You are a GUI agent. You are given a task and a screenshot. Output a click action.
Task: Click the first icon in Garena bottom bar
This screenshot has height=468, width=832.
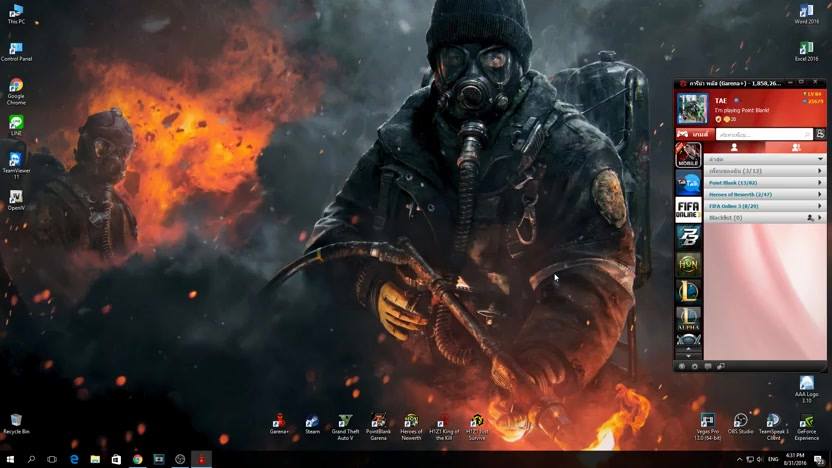click(682, 366)
